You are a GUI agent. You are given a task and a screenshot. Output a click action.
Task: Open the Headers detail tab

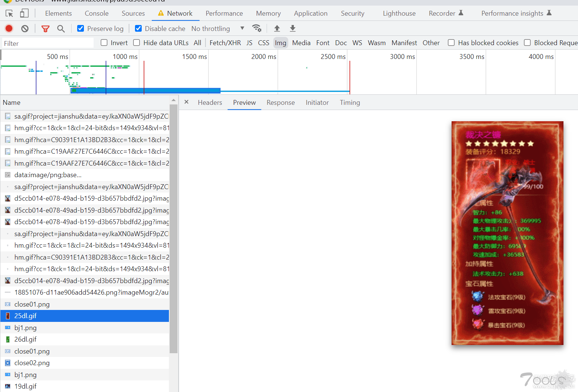point(210,103)
